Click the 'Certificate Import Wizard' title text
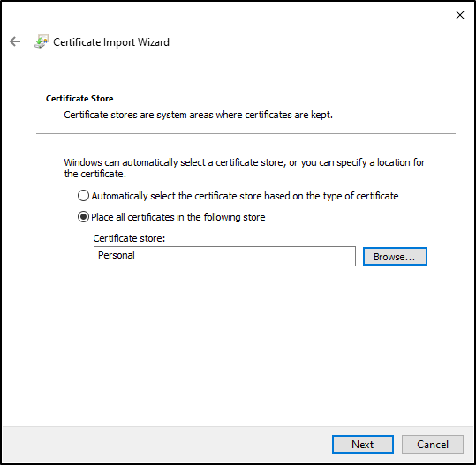The height and width of the screenshot is (465, 476). tap(111, 42)
